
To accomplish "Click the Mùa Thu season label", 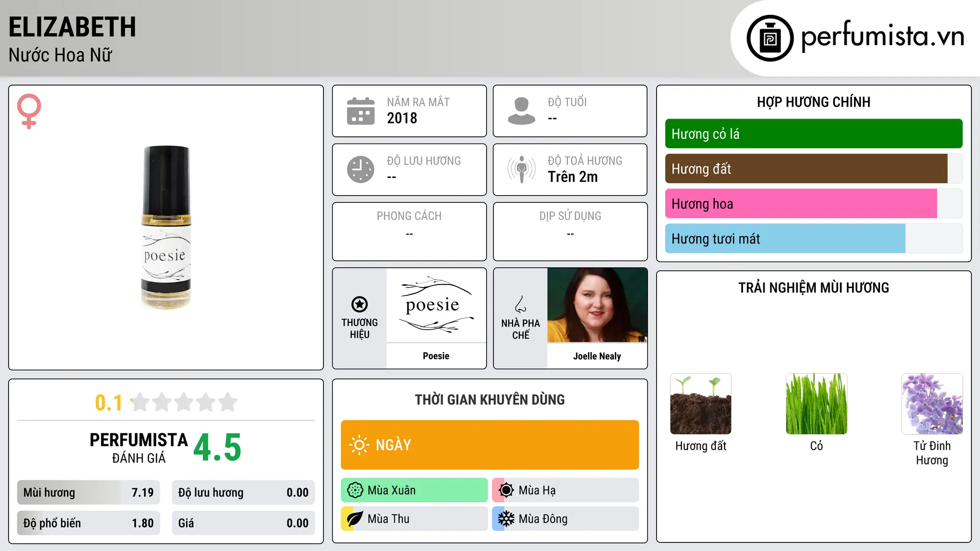I will coord(389,519).
